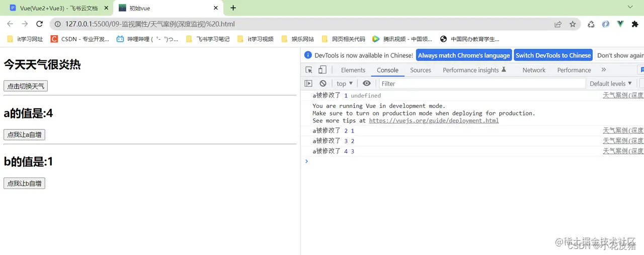The image size is (644, 255).
Task: Open the Performance insights tab
Action: tap(474, 70)
